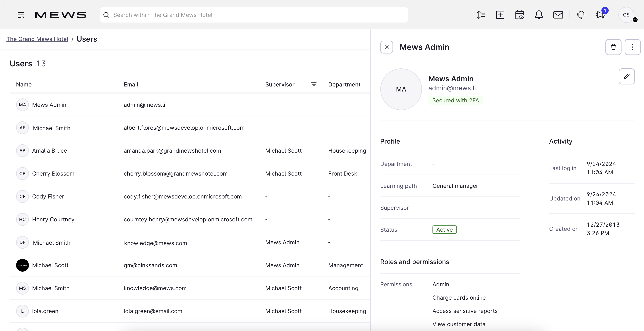
Task: Open the CS user profile avatar
Action: pyautogui.click(x=626, y=15)
